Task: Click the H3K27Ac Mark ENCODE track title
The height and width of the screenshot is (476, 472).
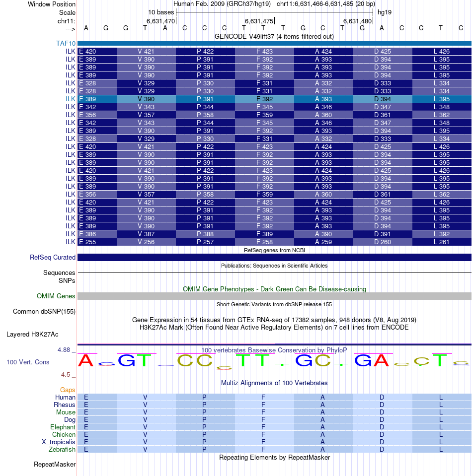Action: [x=274, y=328]
